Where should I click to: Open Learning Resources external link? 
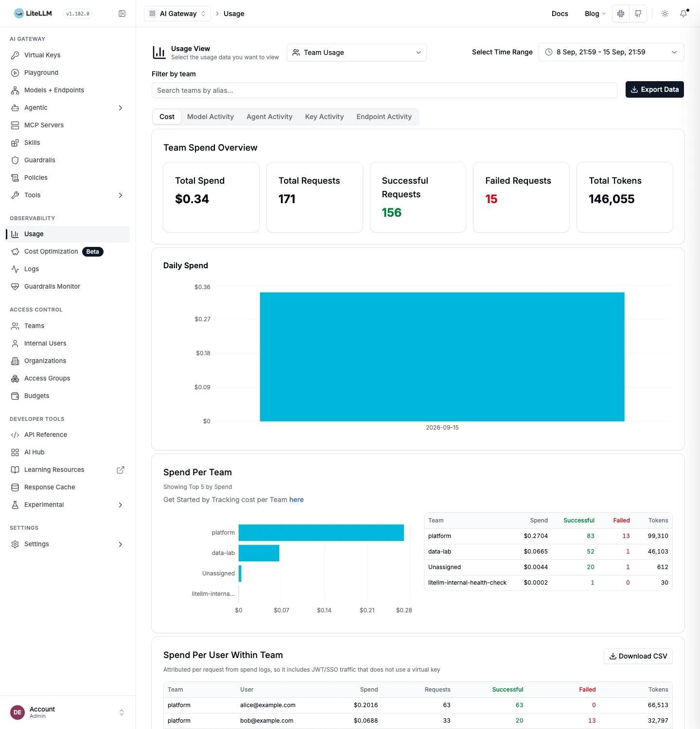click(68, 469)
